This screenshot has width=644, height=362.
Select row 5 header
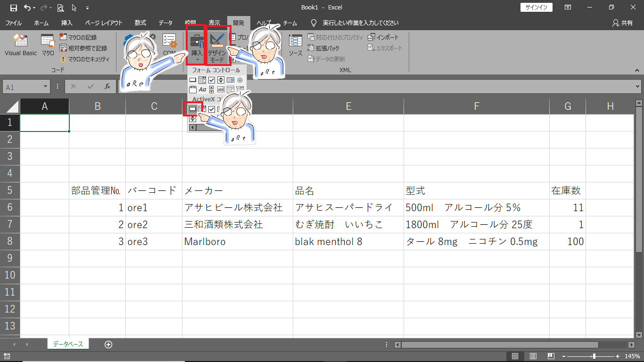coord(10,190)
